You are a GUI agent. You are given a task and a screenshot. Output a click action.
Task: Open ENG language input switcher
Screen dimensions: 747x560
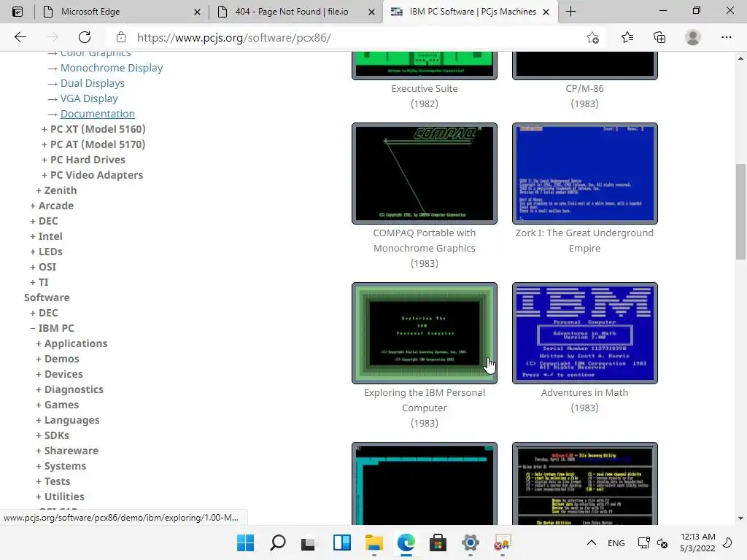click(616, 542)
